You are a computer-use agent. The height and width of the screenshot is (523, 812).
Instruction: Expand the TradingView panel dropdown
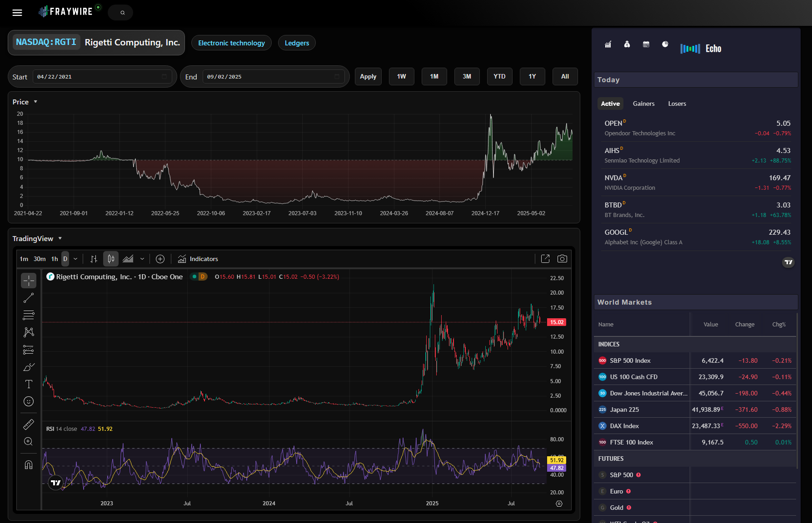click(x=60, y=239)
